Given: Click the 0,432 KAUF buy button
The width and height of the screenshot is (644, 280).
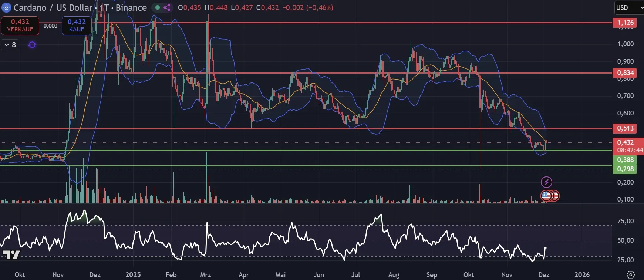Looking at the screenshot, I should 77,26.
